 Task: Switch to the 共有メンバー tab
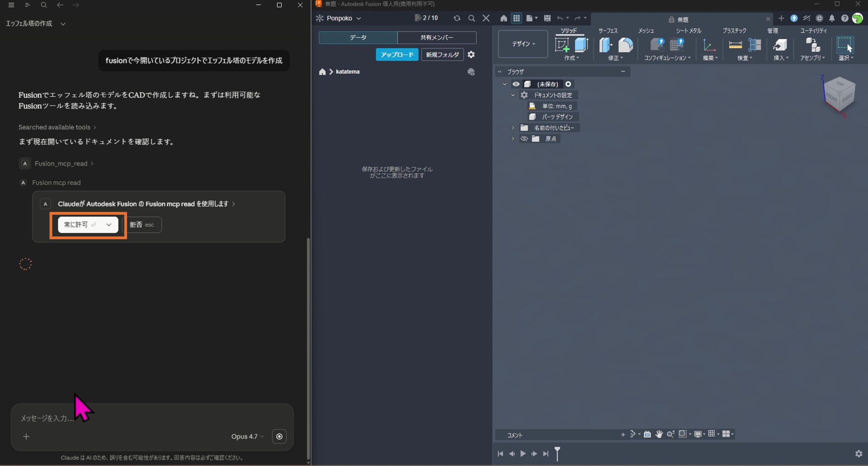click(437, 37)
